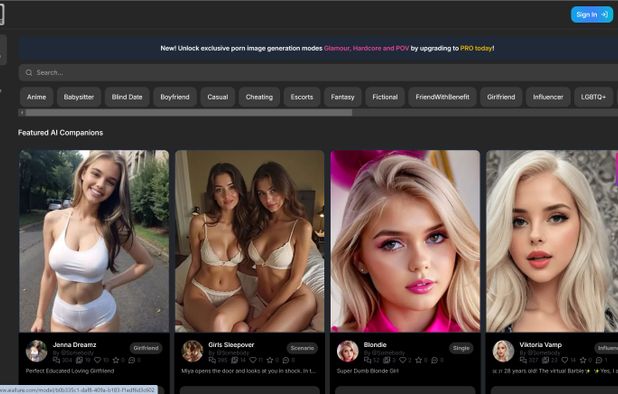Image resolution: width=618 pixels, height=394 pixels.
Task: Open the PRO today upgrade link
Action: pyautogui.click(x=476, y=48)
